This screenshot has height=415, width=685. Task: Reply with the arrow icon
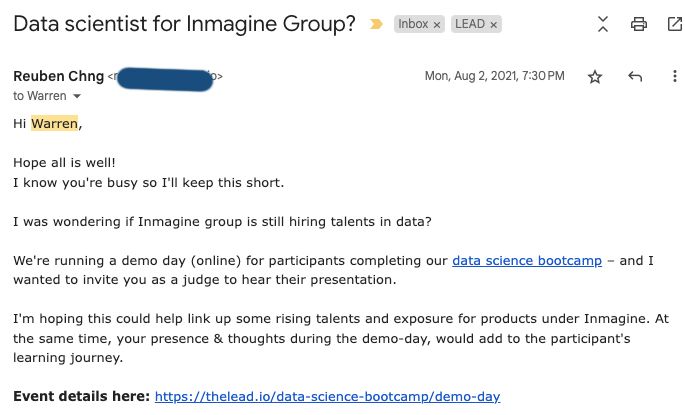pyautogui.click(x=635, y=76)
